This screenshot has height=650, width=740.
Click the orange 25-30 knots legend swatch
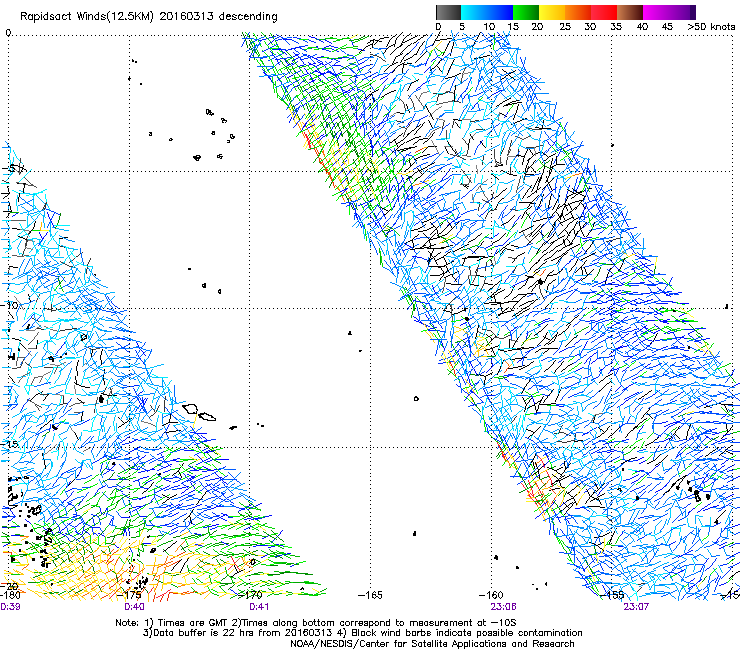pos(578,12)
